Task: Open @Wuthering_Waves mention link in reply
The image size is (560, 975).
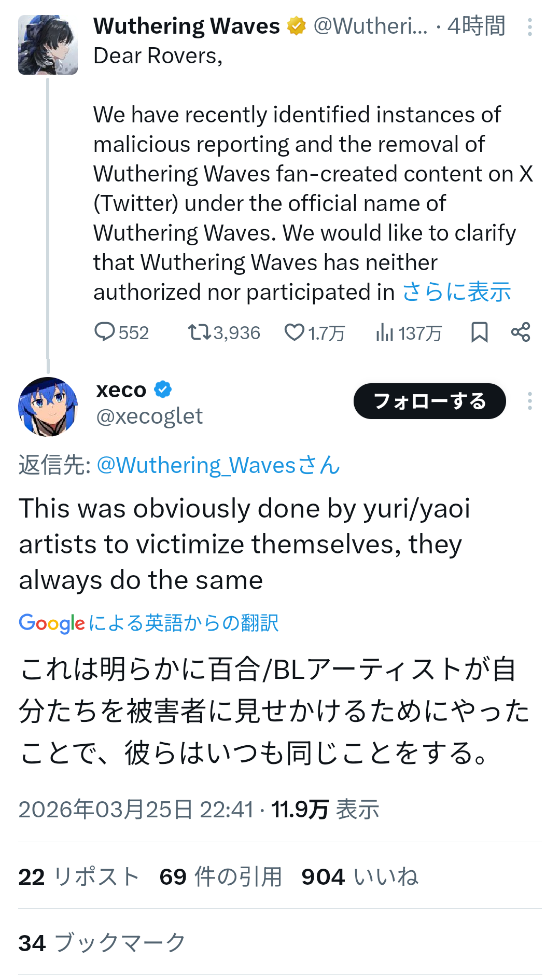Action: coord(218,465)
